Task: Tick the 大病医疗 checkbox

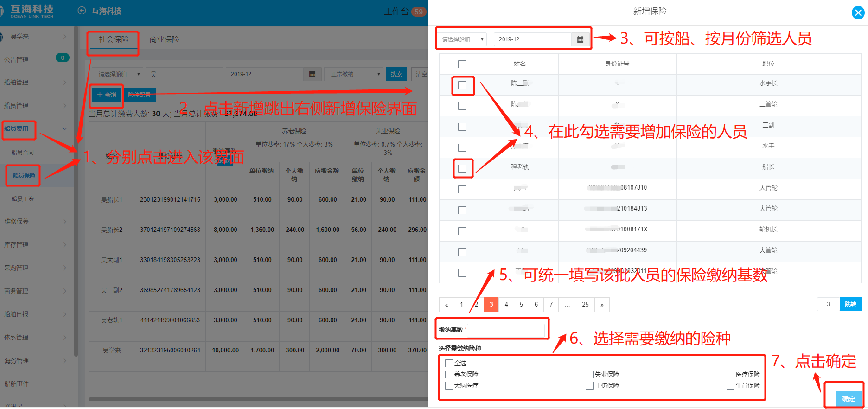Action: tap(449, 385)
